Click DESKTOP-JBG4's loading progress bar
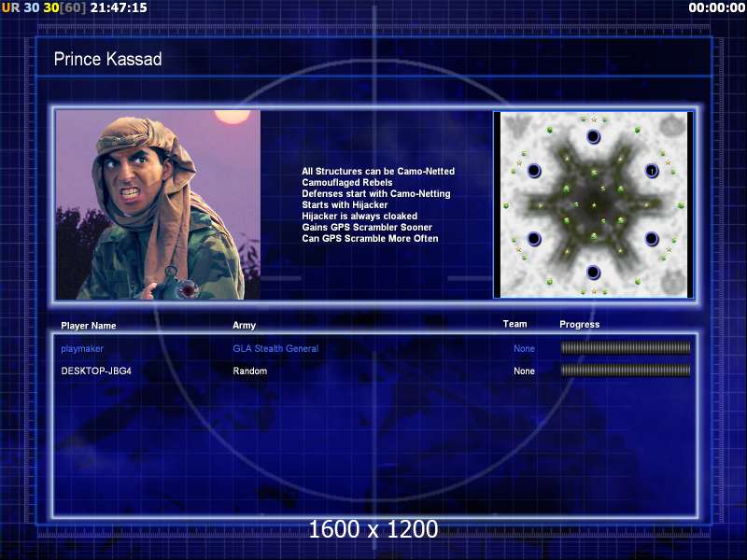 (625, 371)
